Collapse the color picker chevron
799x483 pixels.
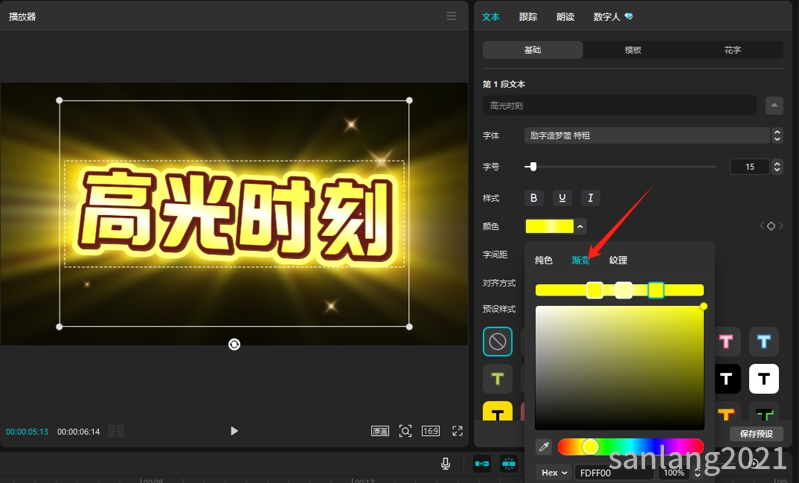click(x=580, y=226)
